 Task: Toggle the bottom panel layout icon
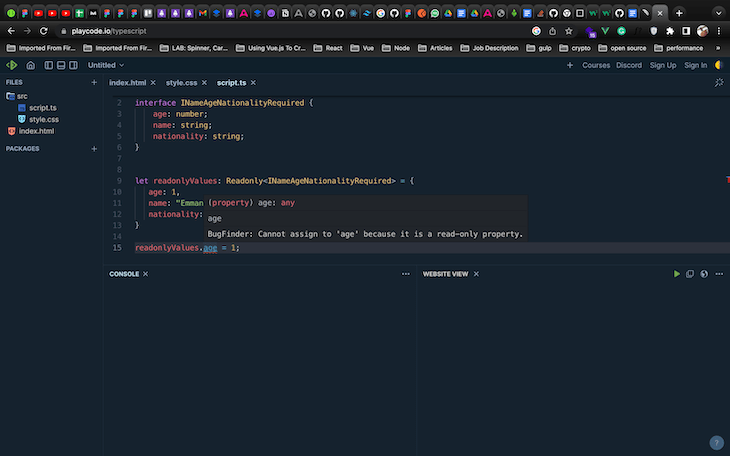(x=61, y=65)
